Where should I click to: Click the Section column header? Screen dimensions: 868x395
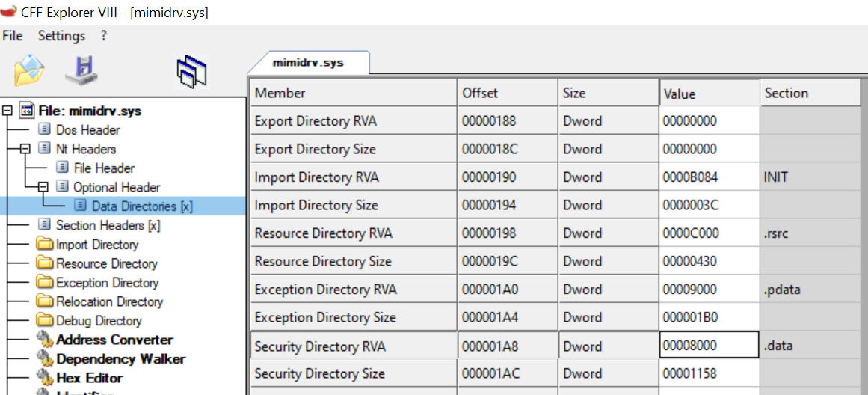(x=811, y=93)
